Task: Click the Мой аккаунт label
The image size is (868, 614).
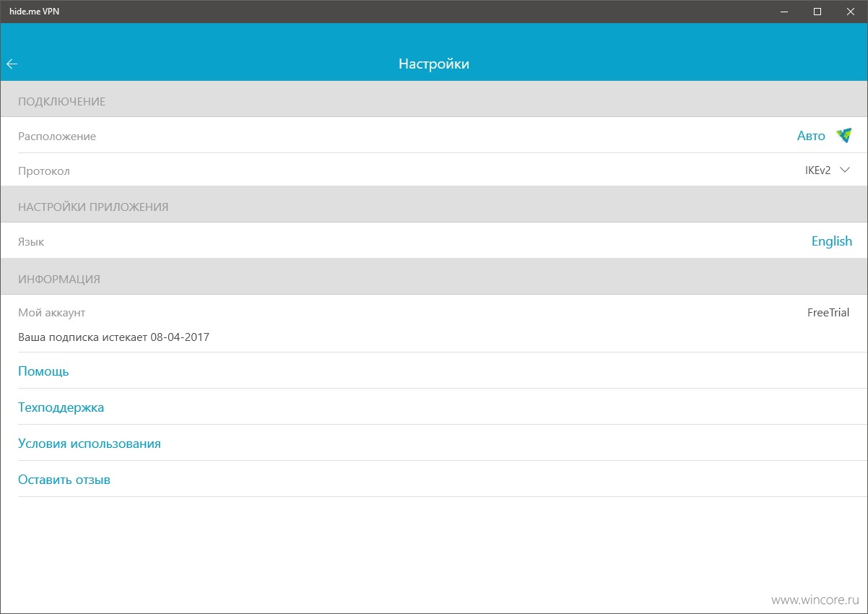Action: [52, 313]
